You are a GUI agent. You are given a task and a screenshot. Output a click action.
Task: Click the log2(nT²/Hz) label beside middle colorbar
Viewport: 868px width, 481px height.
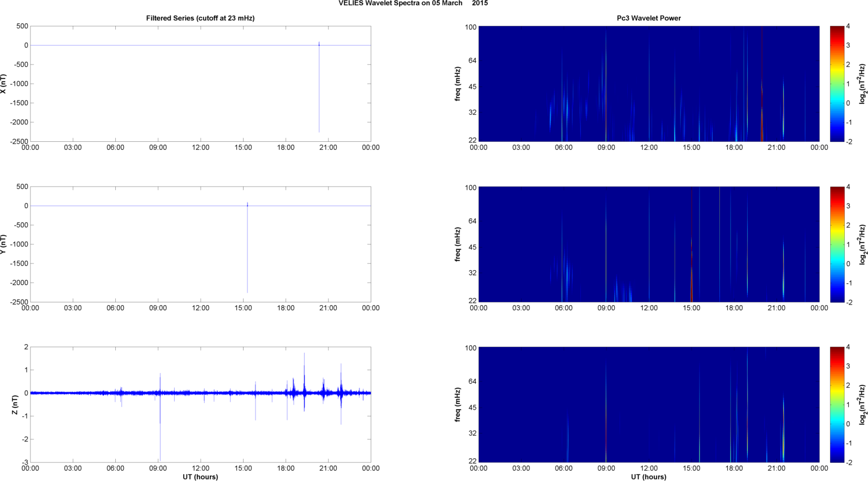tap(862, 244)
